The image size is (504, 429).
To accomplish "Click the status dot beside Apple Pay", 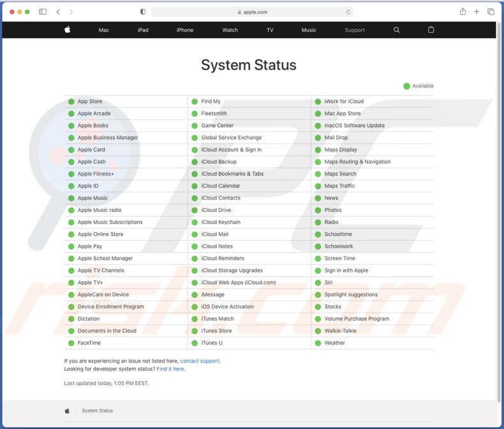I will 71,246.
